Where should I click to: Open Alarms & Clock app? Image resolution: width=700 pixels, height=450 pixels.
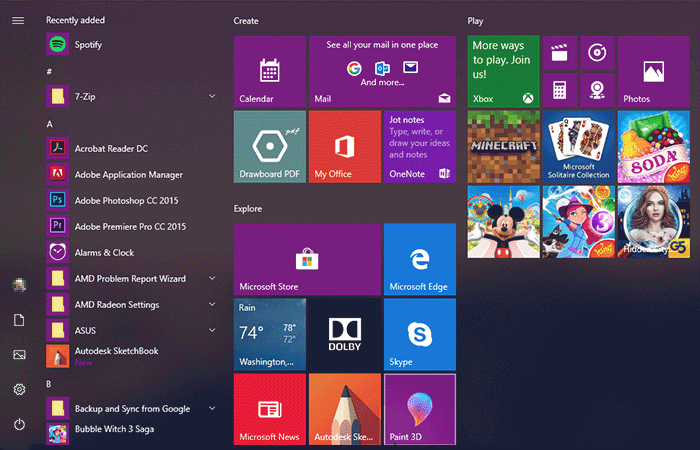(132, 252)
